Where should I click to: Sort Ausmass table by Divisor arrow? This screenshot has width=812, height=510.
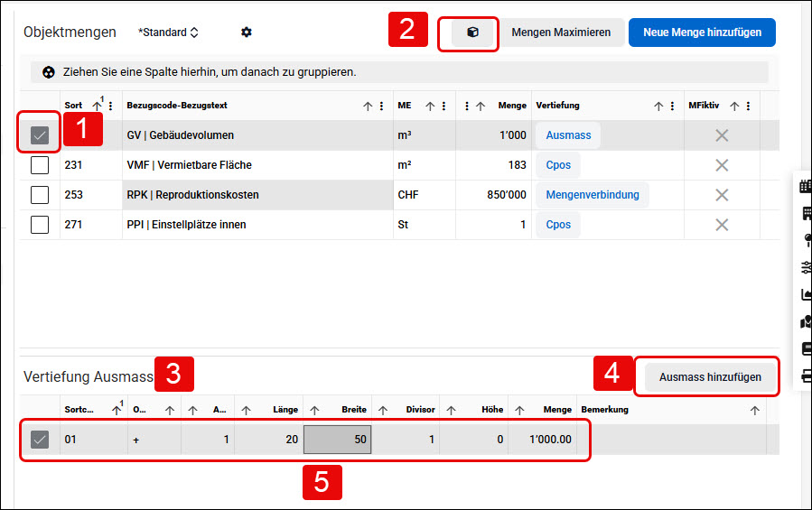click(383, 410)
